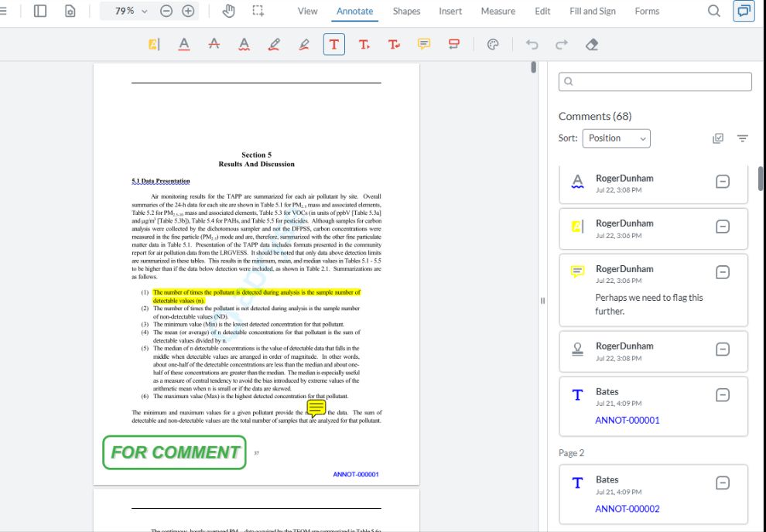Zoom in with the plus button
Screen dimensions: 766x532
point(188,11)
